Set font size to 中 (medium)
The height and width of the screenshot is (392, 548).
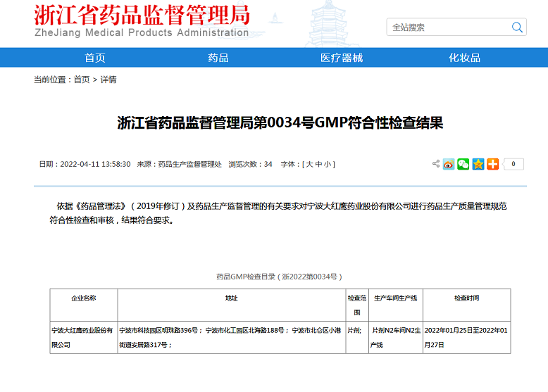(x=318, y=164)
